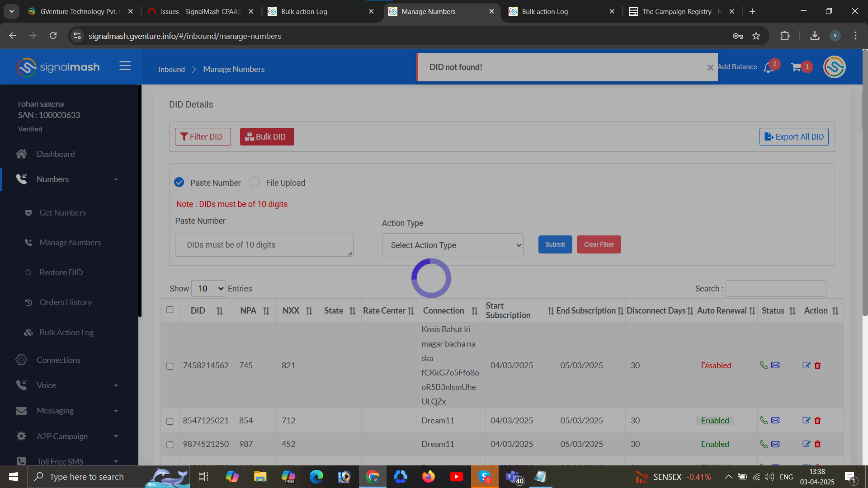Click green phone icon for 9874521250

(x=764, y=444)
